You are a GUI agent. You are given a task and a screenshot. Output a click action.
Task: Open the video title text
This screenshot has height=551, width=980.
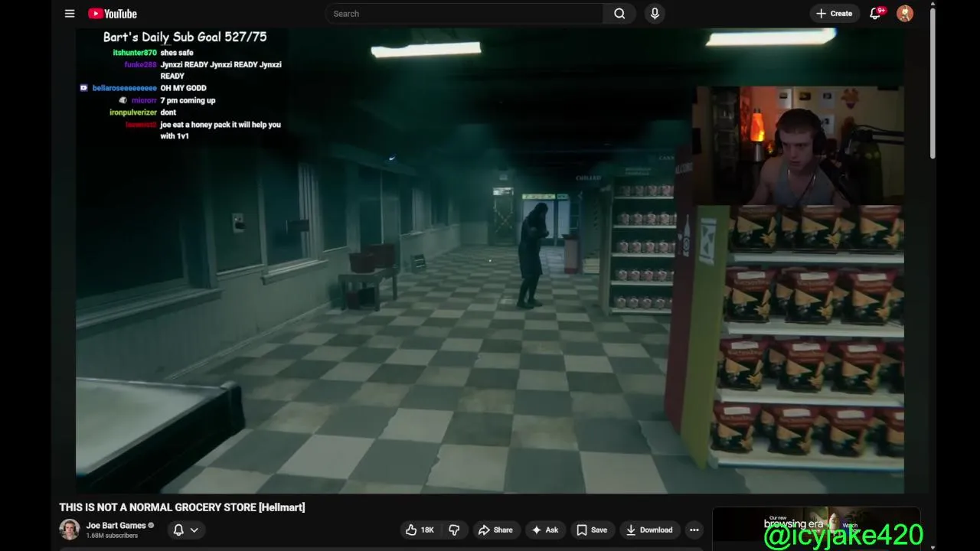pos(182,507)
